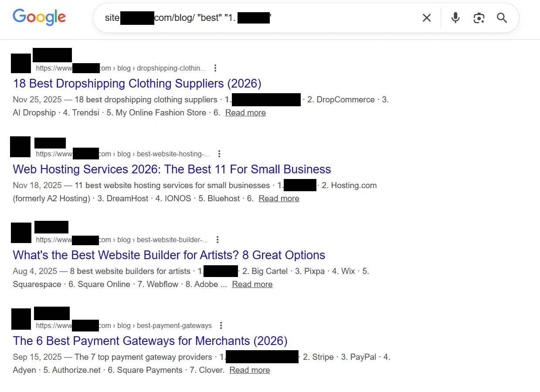Open Google Lens image search icon
This screenshot has width=540, height=392.
479,18
